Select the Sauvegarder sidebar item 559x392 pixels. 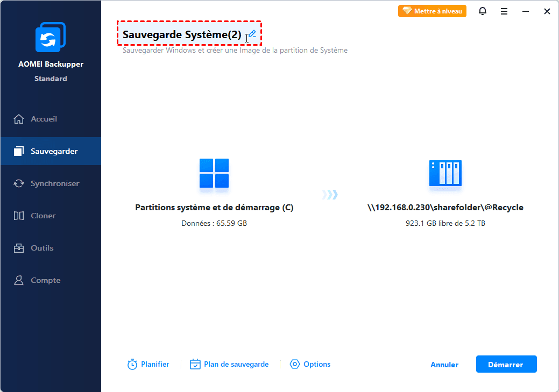(51, 151)
